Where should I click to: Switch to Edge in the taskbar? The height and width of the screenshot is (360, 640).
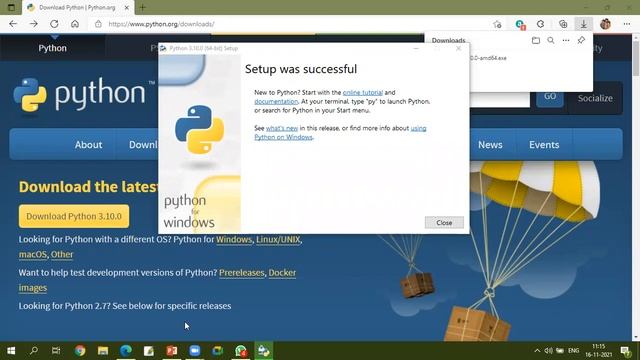click(x=126, y=351)
